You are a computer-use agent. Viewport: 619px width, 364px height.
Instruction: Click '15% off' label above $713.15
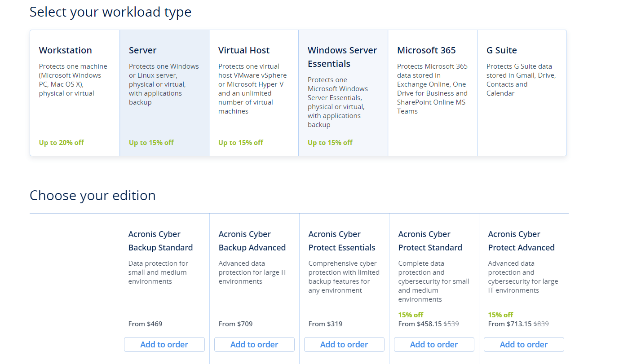click(x=501, y=315)
